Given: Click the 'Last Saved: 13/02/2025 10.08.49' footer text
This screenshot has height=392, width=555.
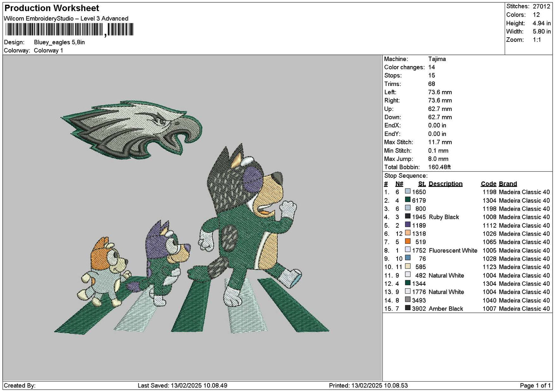Looking at the screenshot, I should (182, 385).
